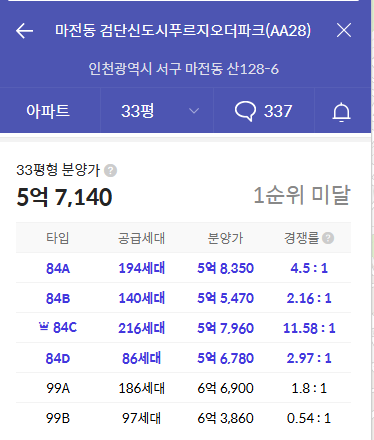374x440 pixels.
Task: Open the 337 comments count
Action: pyautogui.click(x=278, y=111)
